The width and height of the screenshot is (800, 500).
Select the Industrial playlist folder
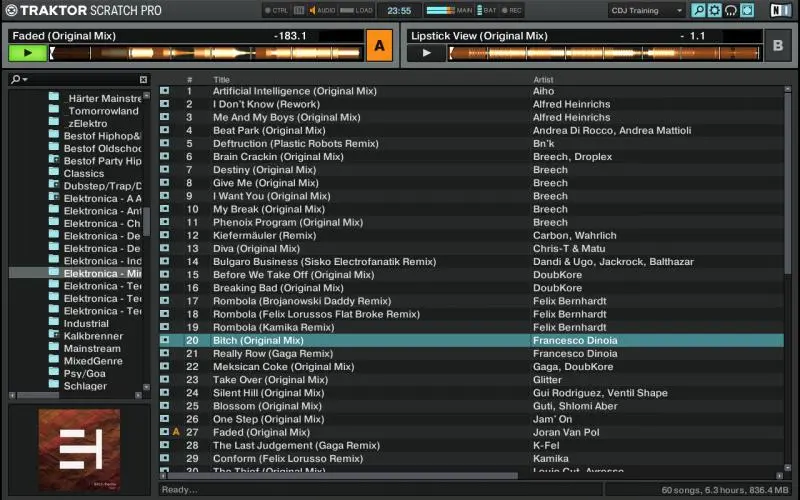tap(86, 324)
